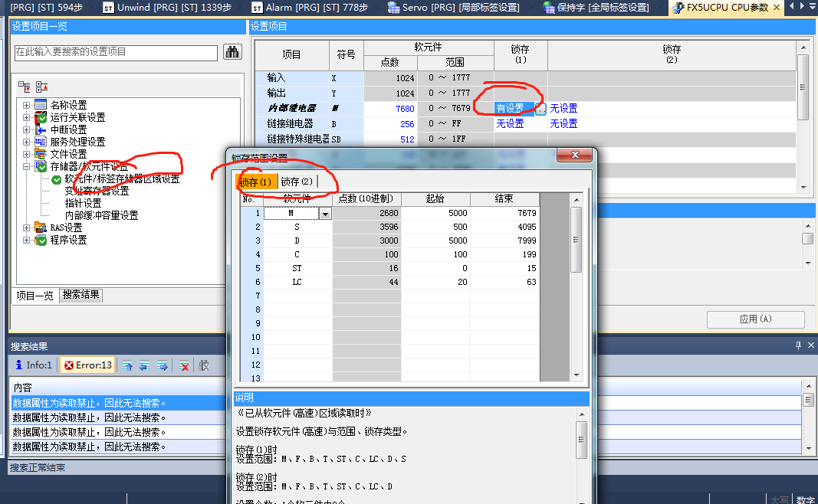Expand the RAS设置 tree node
The height and width of the screenshot is (504, 818).
27,227
